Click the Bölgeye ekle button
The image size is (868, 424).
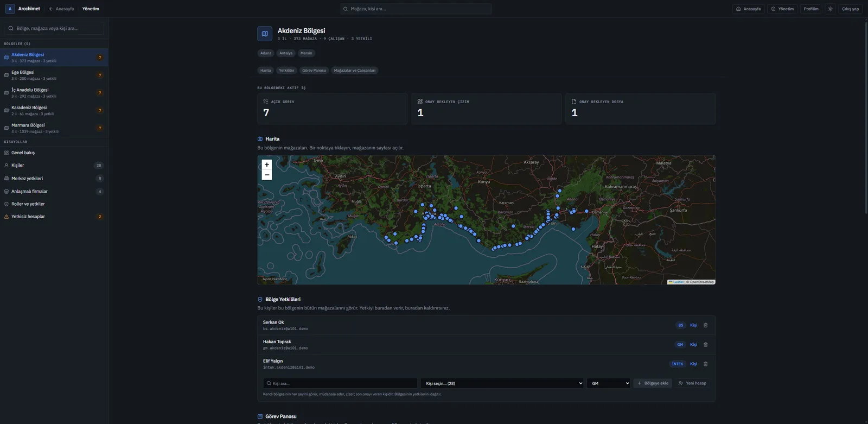point(653,383)
